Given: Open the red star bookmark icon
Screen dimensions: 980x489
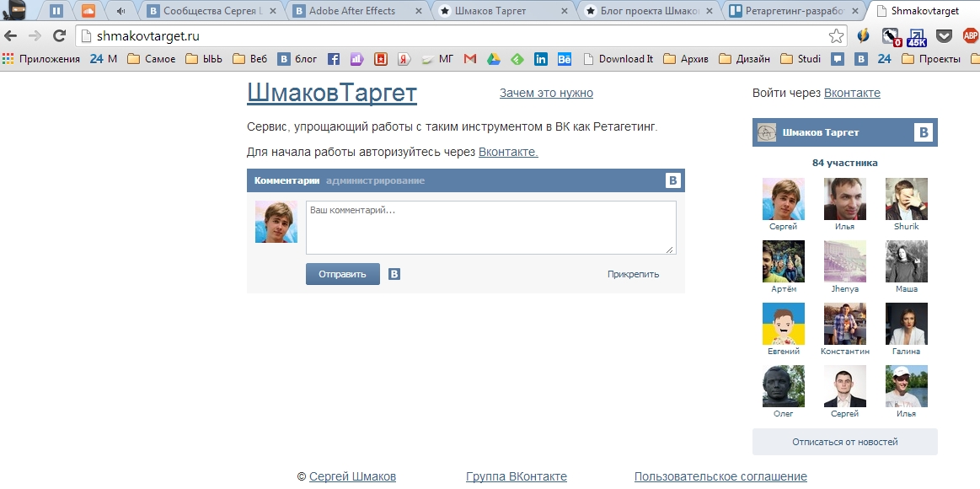Looking at the screenshot, I should [381, 59].
